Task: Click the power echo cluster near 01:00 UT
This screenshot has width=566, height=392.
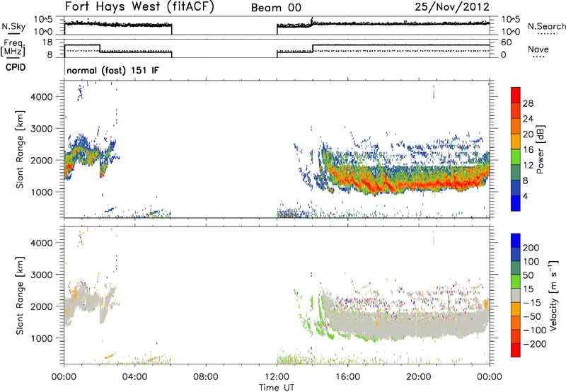Action: (x=81, y=151)
